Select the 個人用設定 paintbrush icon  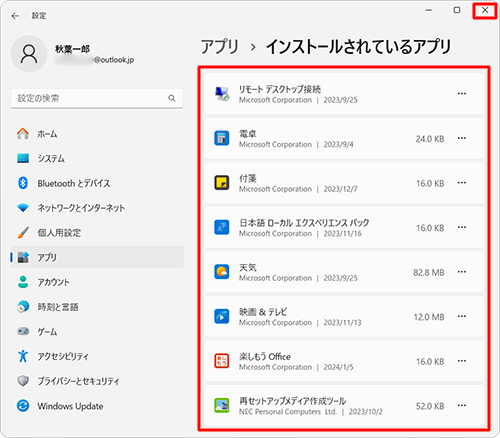[x=23, y=232]
